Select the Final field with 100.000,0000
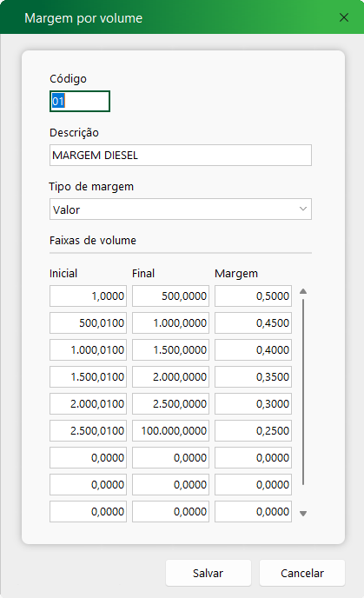364x598 pixels. point(171,430)
